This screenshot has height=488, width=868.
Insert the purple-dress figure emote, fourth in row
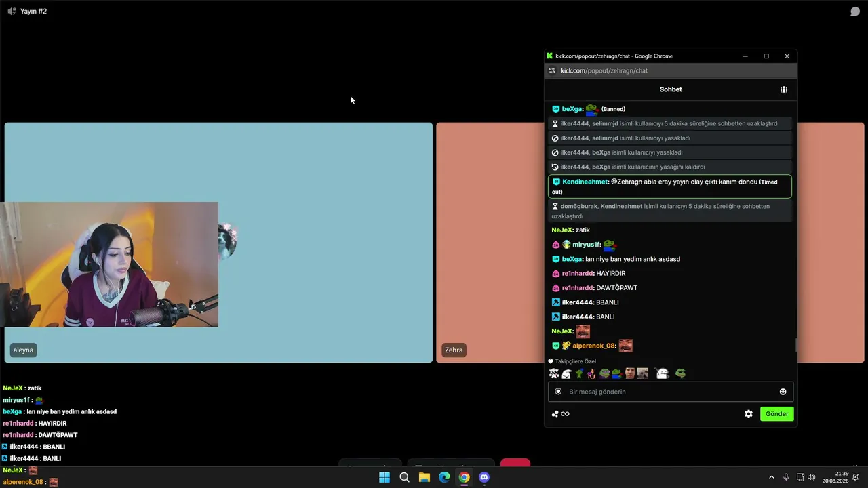(x=591, y=373)
